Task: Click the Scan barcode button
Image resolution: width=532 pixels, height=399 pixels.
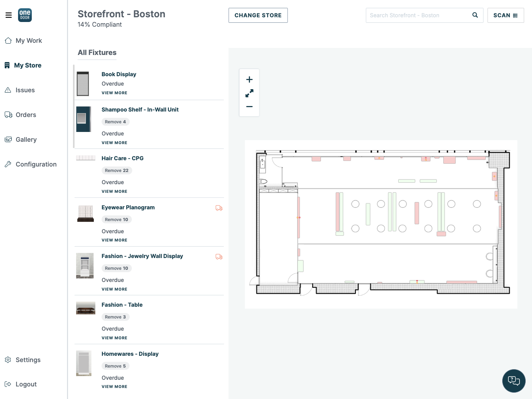Action: click(x=505, y=15)
